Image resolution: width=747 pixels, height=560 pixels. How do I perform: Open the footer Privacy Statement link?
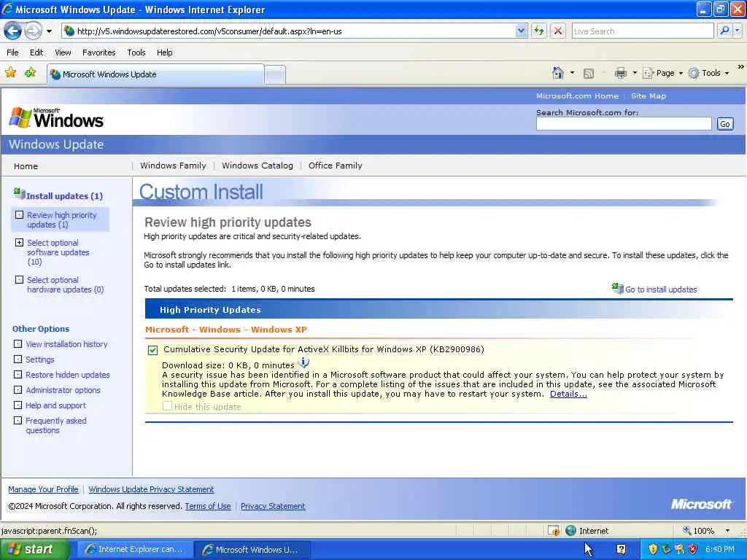(x=273, y=506)
